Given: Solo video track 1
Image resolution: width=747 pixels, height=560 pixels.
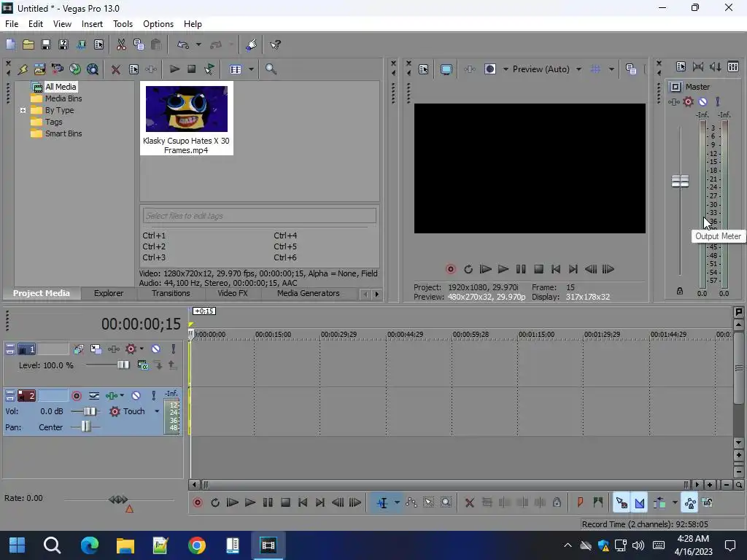Looking at the screenshot, I should pos(174,349).
